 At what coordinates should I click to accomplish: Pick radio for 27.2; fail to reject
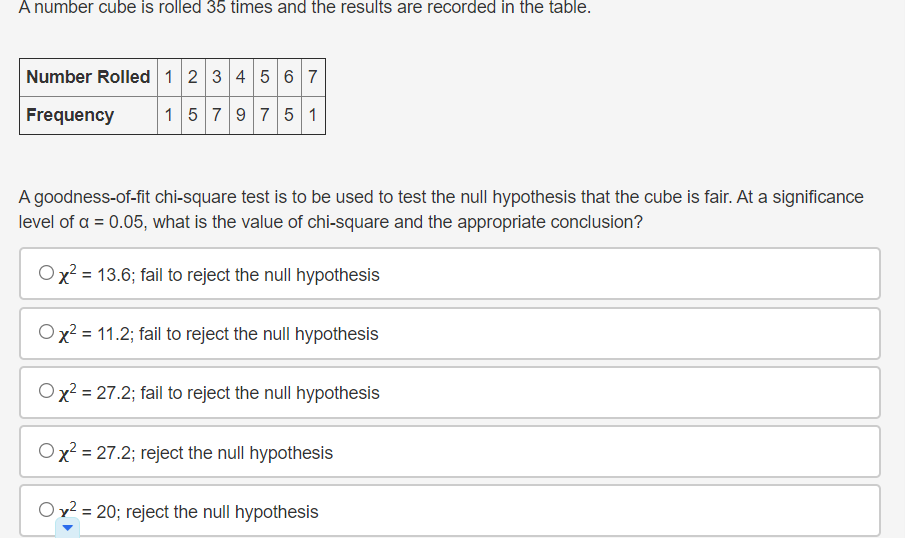coord(46,391)
